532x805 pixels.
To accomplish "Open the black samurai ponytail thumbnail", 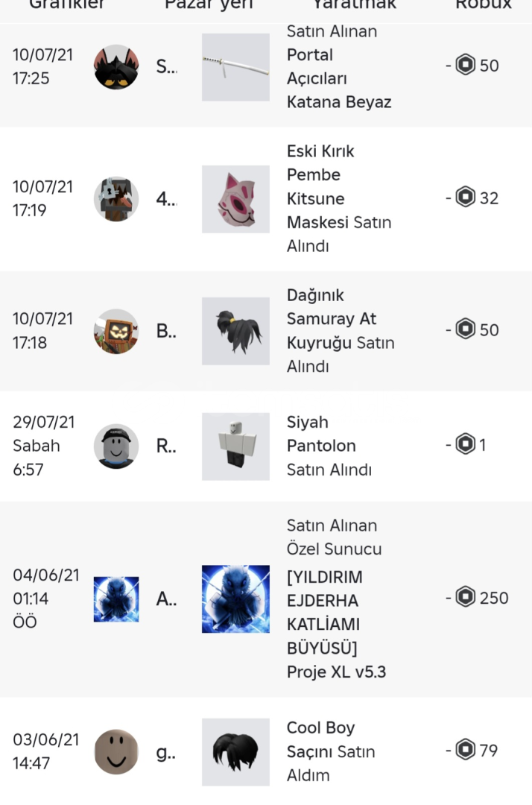I will tap(235, 331).
